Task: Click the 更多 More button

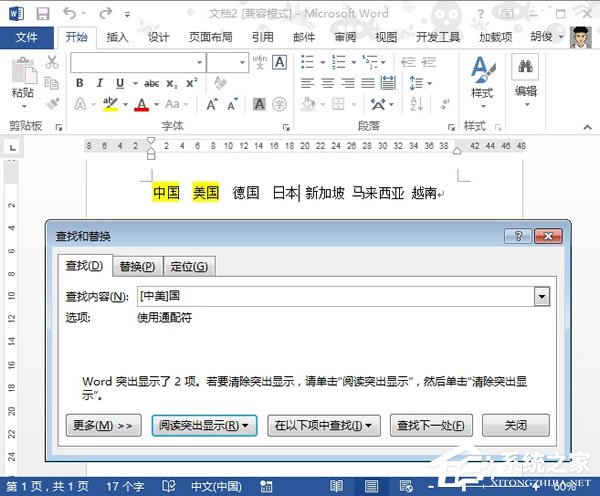Action: click(103, 425)
